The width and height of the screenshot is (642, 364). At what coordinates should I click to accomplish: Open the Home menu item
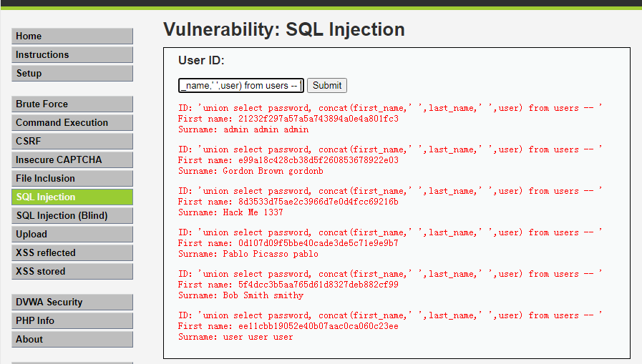point(72,36)
